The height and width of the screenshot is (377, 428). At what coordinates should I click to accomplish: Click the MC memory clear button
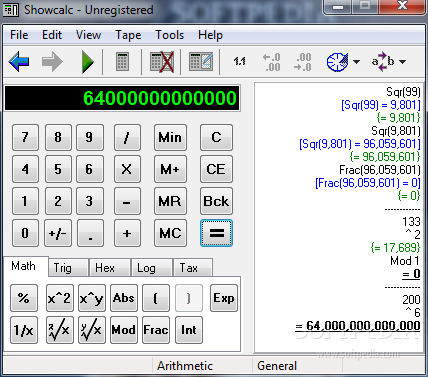(x=170, y=233)
